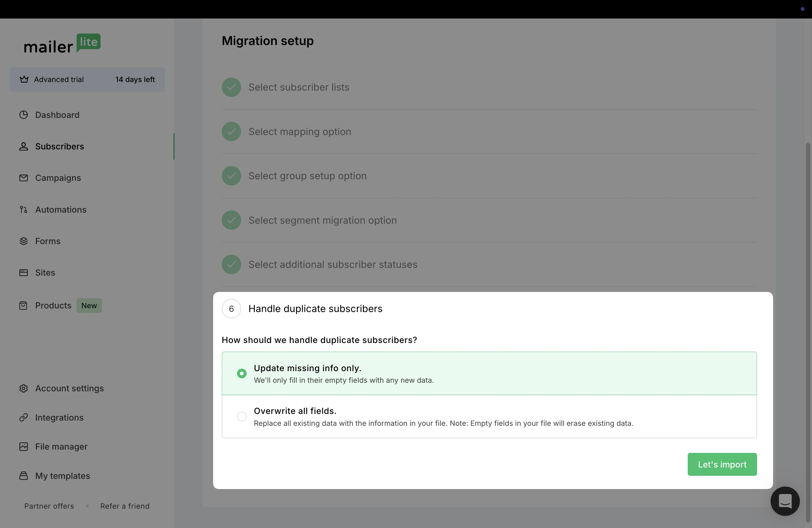
Task: Click the Account settings gear icon
Action: coord(23,389)
